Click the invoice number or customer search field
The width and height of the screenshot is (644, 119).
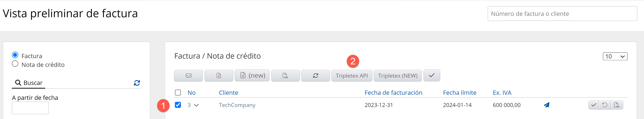click(x=562, y=14)
